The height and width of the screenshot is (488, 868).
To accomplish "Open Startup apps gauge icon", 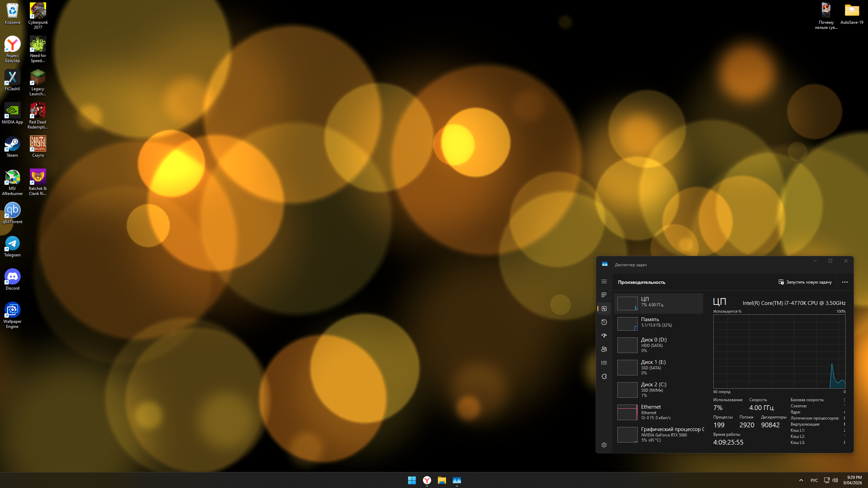I will (604, 336).
